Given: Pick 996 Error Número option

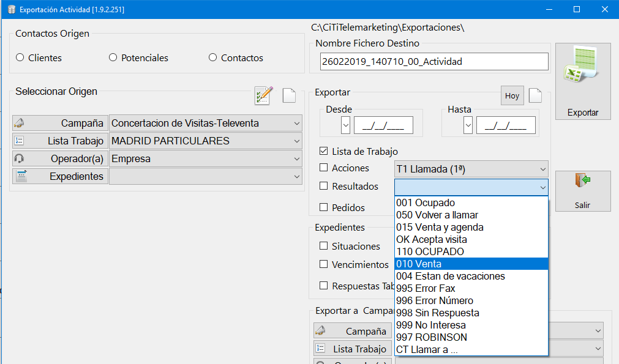Looking at the screenshot, I should [x=471, y=300].
